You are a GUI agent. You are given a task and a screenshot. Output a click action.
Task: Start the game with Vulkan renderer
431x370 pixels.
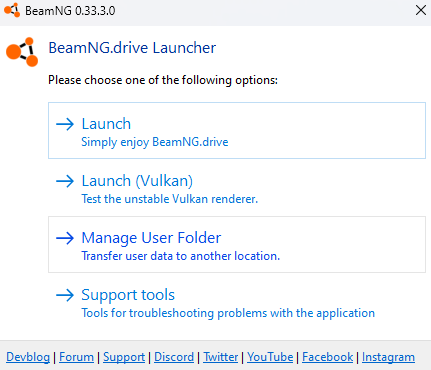point(237,188)
